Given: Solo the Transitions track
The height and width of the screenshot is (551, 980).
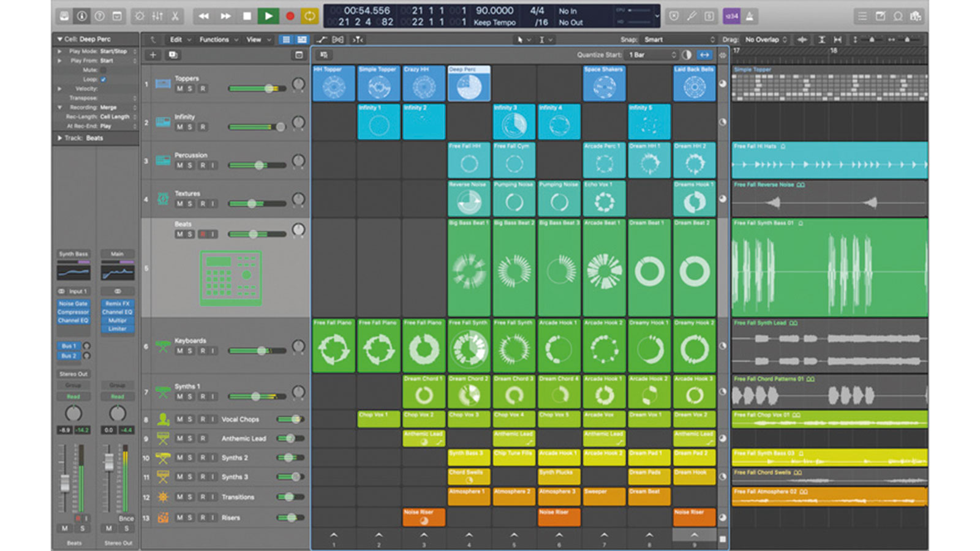Looking at the screenshot, I should pyautogui.click(x=190, y=497).
